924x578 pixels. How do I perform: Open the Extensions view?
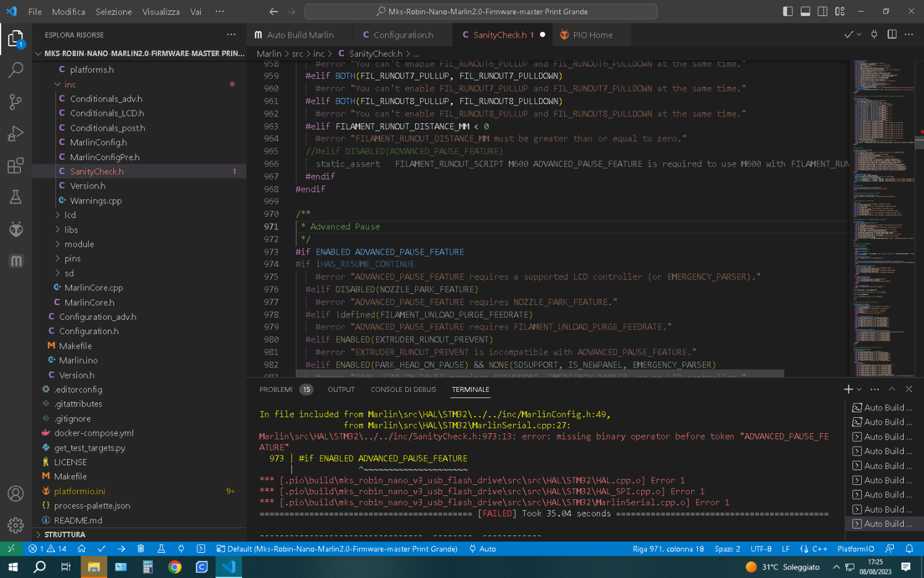[x=16, y=166]
